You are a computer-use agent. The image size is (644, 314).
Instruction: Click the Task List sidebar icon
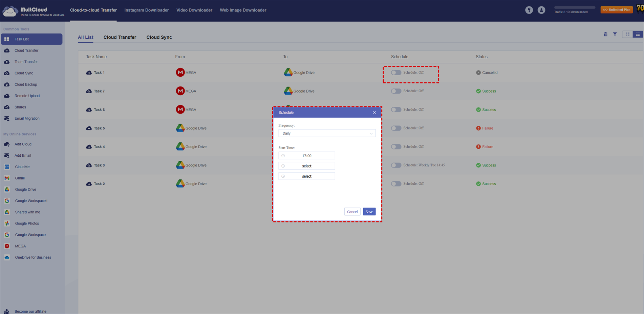[7, 39]
